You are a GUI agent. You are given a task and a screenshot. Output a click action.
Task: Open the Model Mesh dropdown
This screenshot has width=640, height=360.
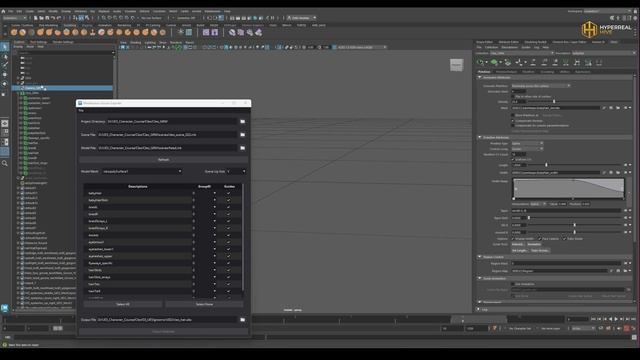click(142, 171)
